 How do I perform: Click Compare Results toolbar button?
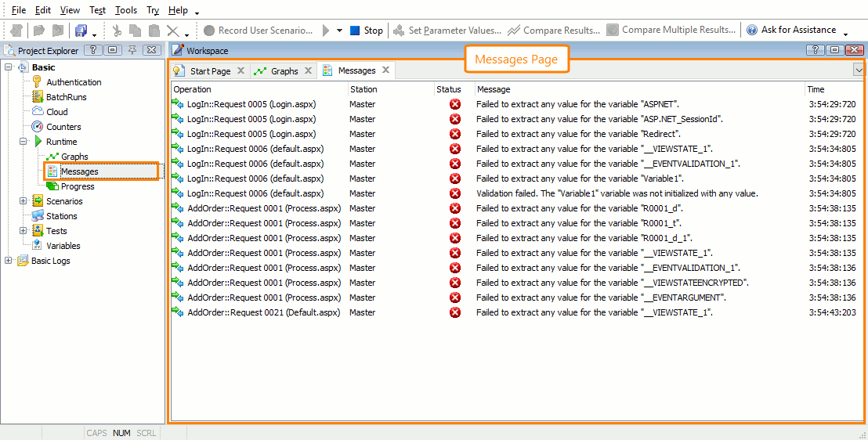tap(554, 31)
